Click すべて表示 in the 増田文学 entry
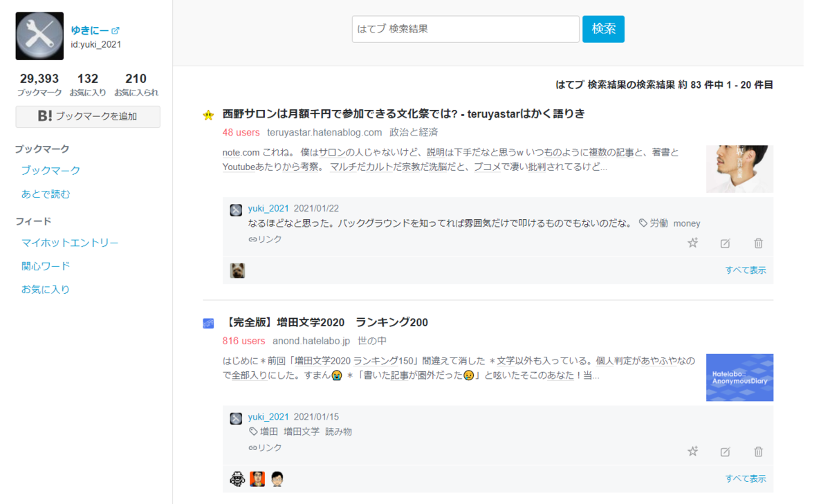This screenshot has height=504, width=830. click(746, 478)
